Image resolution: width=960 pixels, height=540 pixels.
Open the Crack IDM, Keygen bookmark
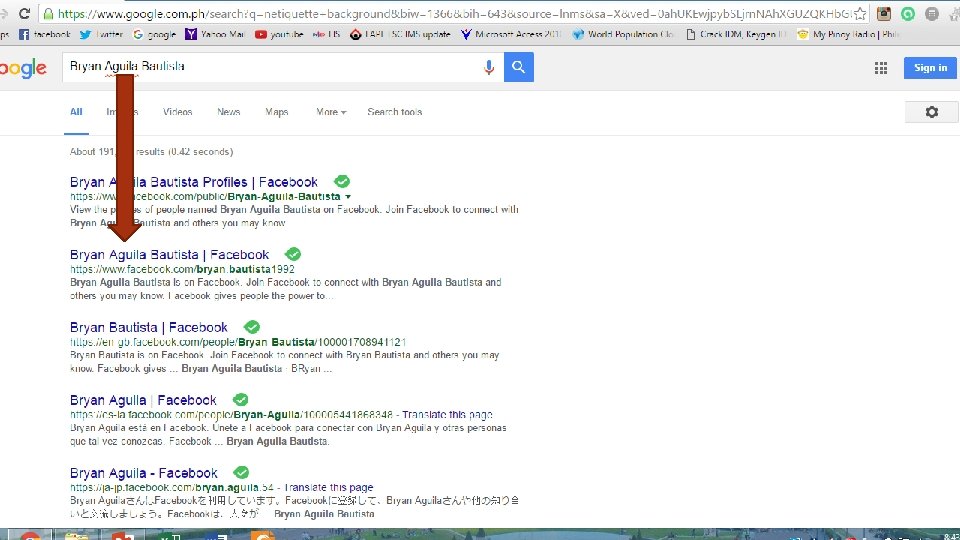(x=736, y=34)
